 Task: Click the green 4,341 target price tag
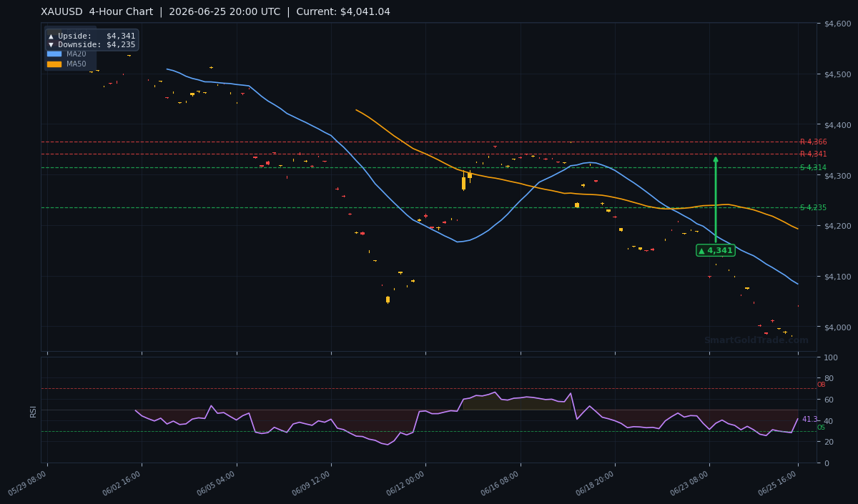715,250
